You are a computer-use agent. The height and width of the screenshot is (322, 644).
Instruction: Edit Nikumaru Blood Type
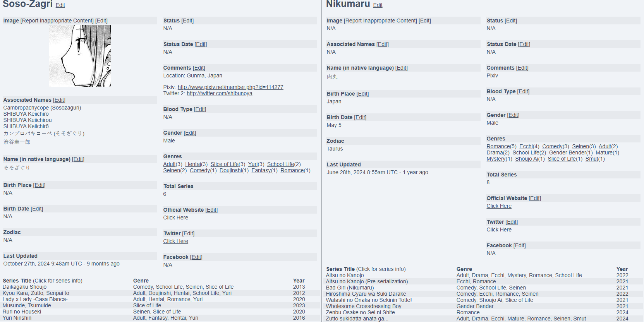click(x=524, y=91)
